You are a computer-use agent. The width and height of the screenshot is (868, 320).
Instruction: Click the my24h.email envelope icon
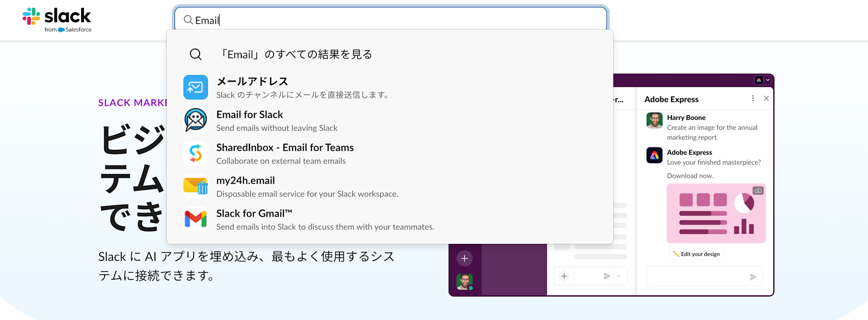point(196,186)
